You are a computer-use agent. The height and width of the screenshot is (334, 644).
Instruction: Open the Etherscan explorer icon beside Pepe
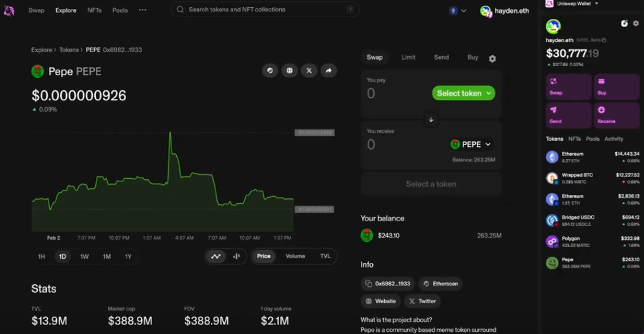click(270, 70)
